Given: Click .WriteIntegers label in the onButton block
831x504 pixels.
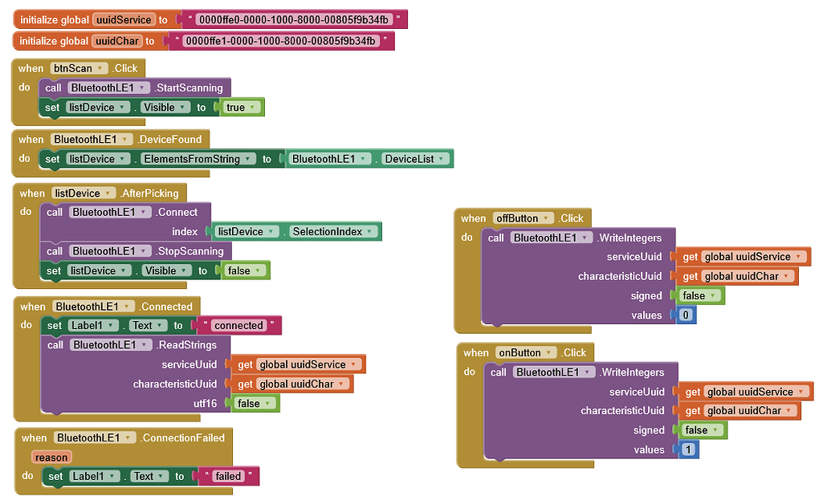Looking at the screenshot, I should [632, 372].
